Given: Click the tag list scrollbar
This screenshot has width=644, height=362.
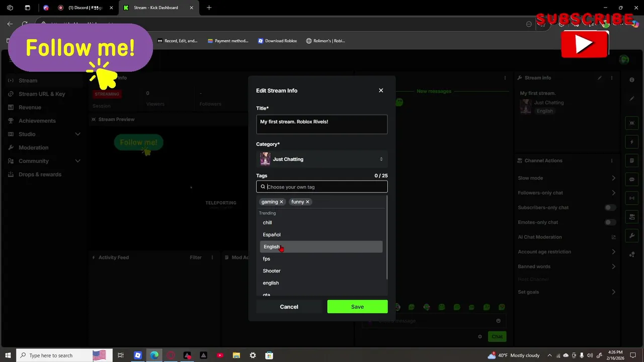Looking at the screenshot, I should pos(386,237).
